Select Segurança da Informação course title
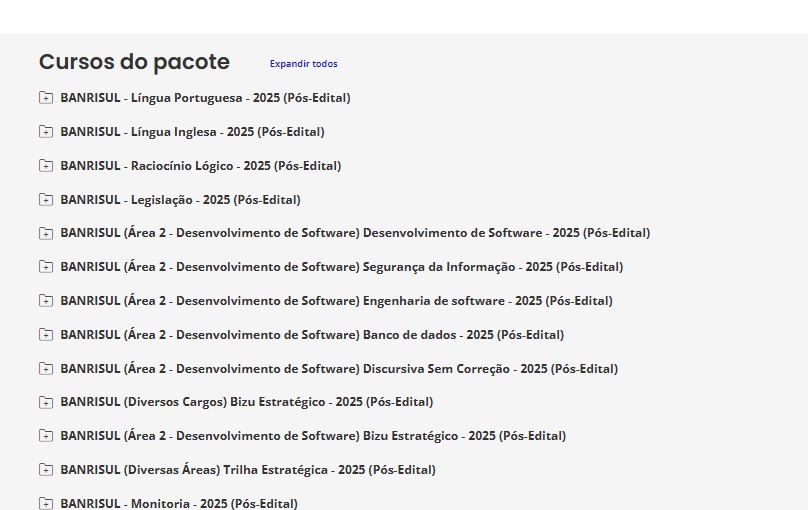This screenshot has height=510, width=808. pos(342,267)
